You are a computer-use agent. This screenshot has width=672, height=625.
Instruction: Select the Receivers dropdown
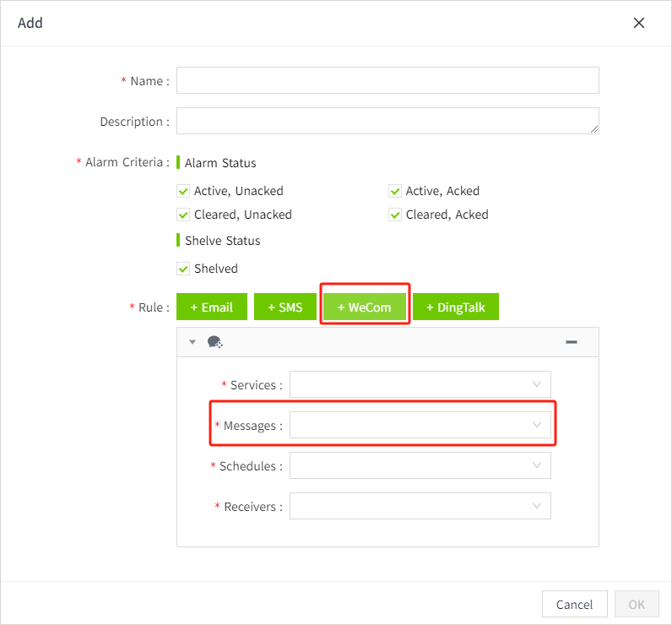point(420,506)
